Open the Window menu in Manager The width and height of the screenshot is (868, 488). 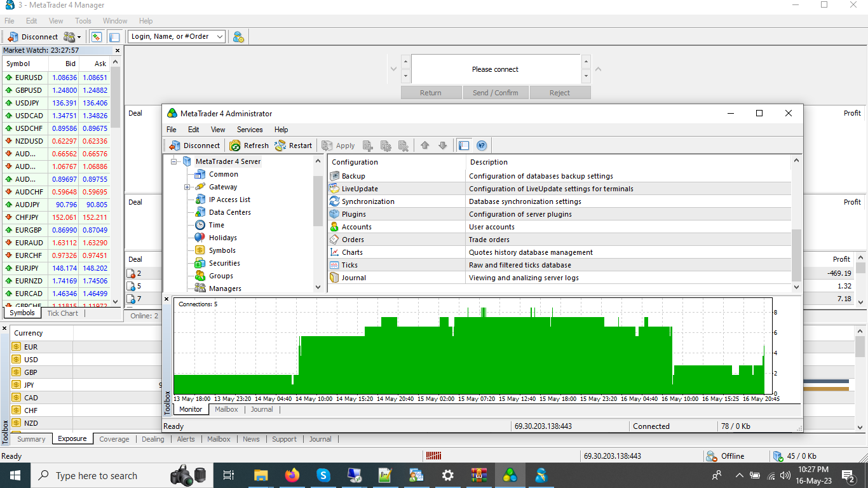point(115,21)
